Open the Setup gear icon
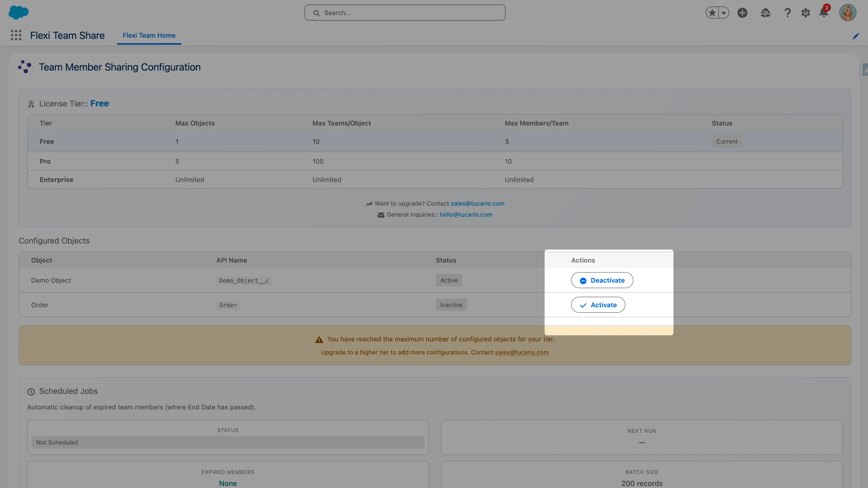The image size is (868, 488). [805, 13]
